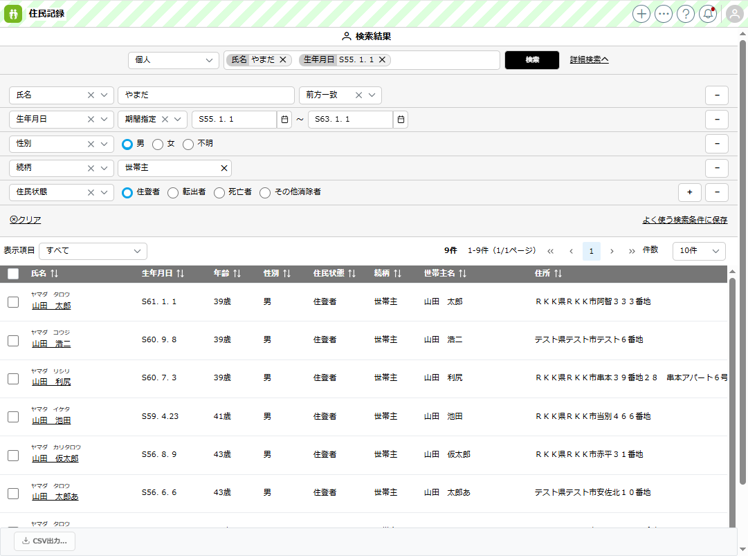Clear the 前方一致 match type selection
This screenshot has height=560, width=748.
tap(358, 95)
